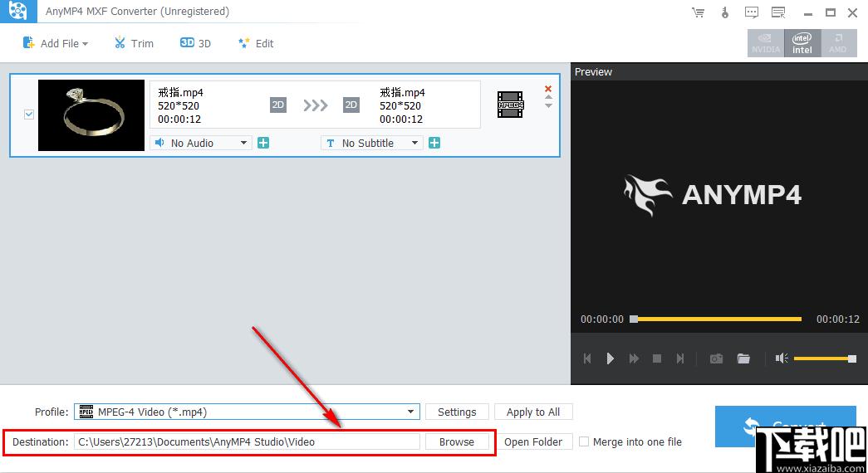The width and height of the screenshot is (868, 473).
Task: Move file down in list
Action: 548,105
